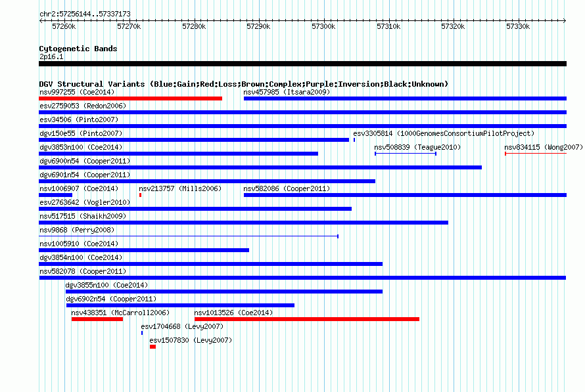The width and height of the screenshot is (585, 392).
Task: Click the 57260k ruler tick label
Action: (x=64, y=26)
